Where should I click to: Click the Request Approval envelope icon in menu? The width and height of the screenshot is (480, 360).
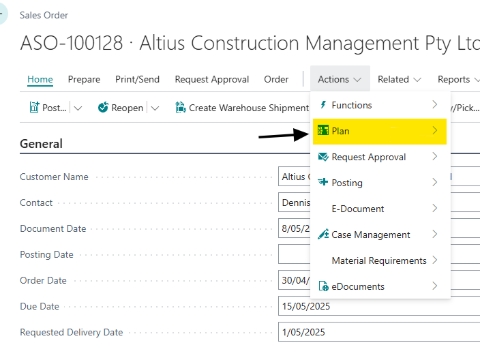[x=323, y=157]
